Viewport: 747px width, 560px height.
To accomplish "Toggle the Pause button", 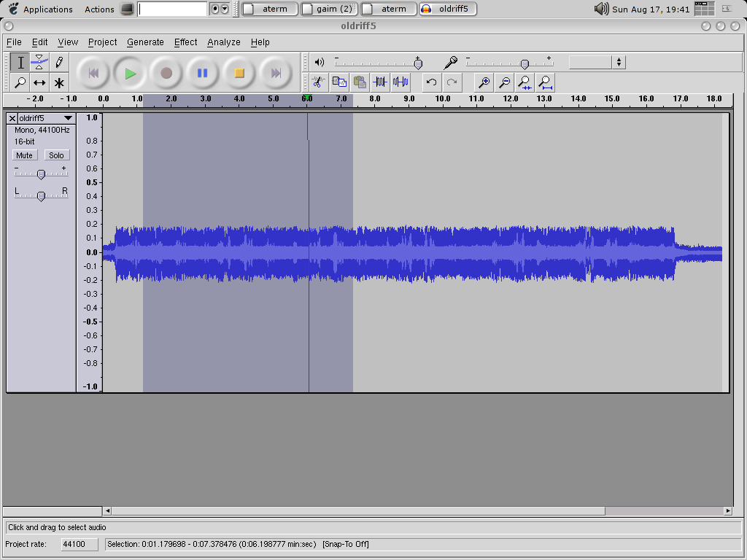I will 203,73.
